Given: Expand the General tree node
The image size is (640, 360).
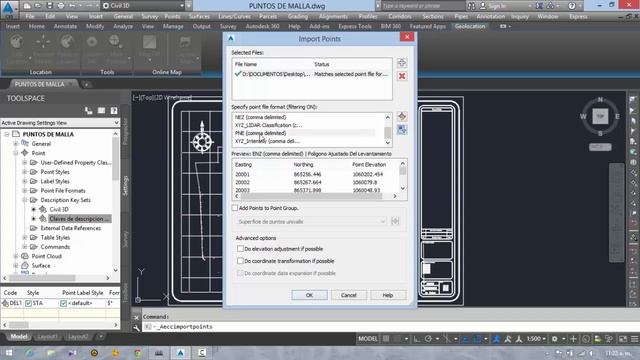Looking at the screenshot, I should coord(16,144).
